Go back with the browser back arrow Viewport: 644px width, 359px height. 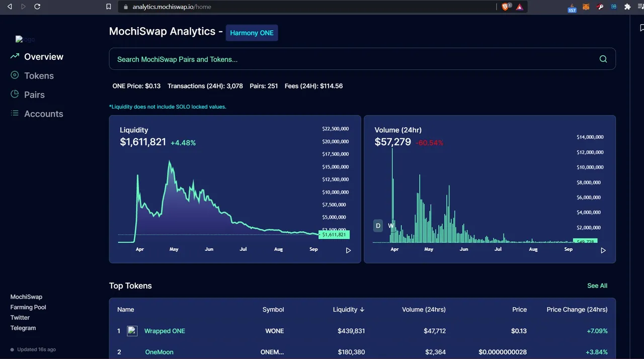point(9,7)
